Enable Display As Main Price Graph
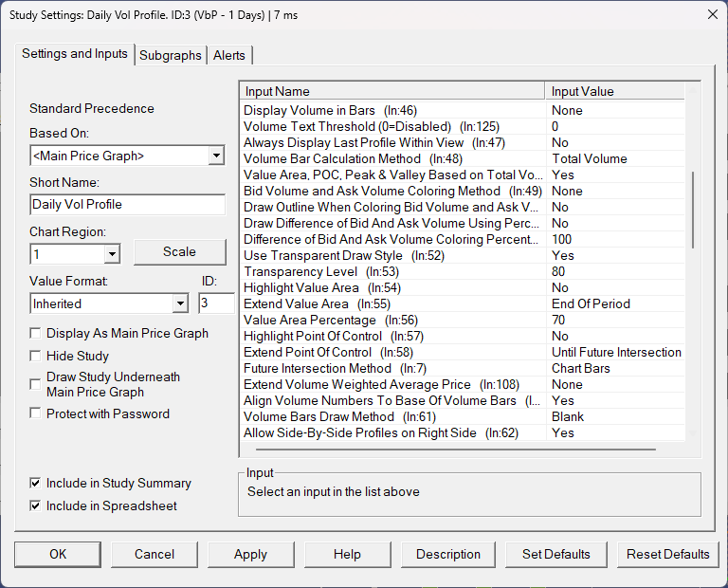Viewport: 728px width, 588px height. (x=35, y=333)
